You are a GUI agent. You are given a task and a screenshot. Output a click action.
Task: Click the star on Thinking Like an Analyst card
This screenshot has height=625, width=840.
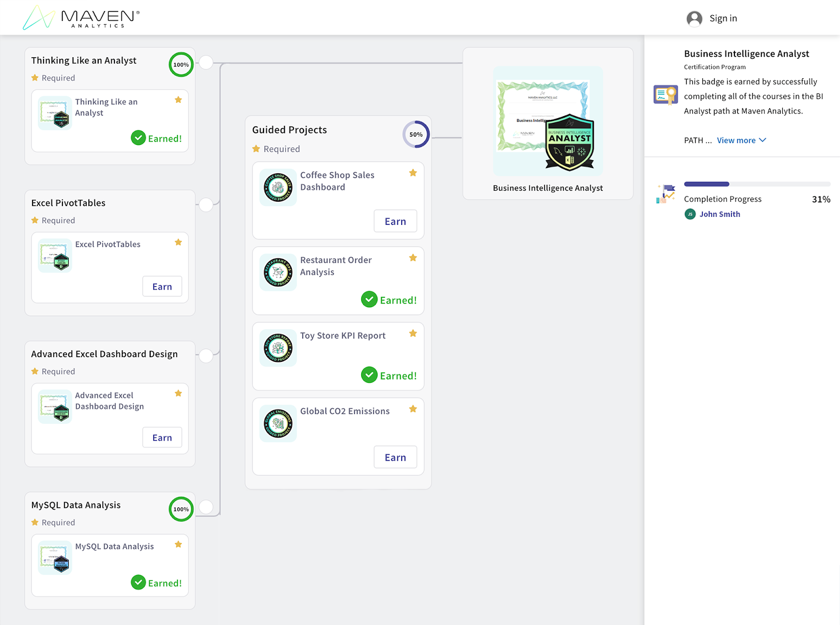click(178, 100)
